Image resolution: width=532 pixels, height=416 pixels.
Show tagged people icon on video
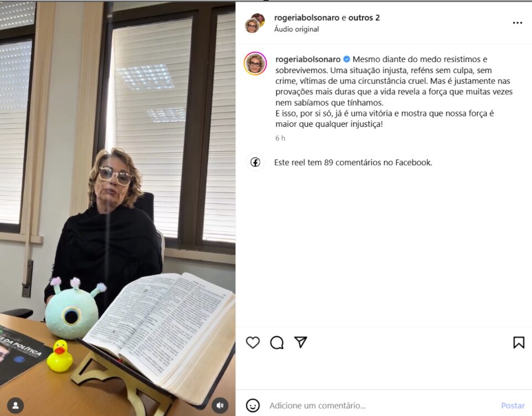coord(16,405)
